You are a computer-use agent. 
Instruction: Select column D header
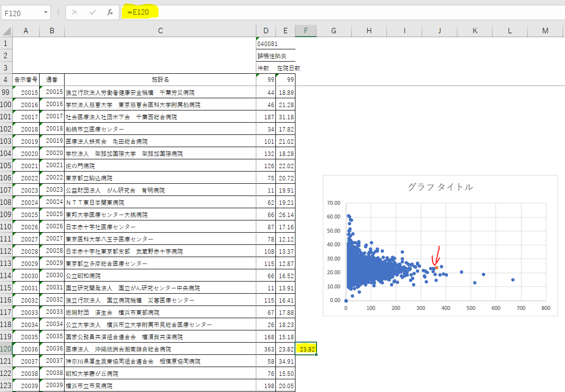[266, 31]
